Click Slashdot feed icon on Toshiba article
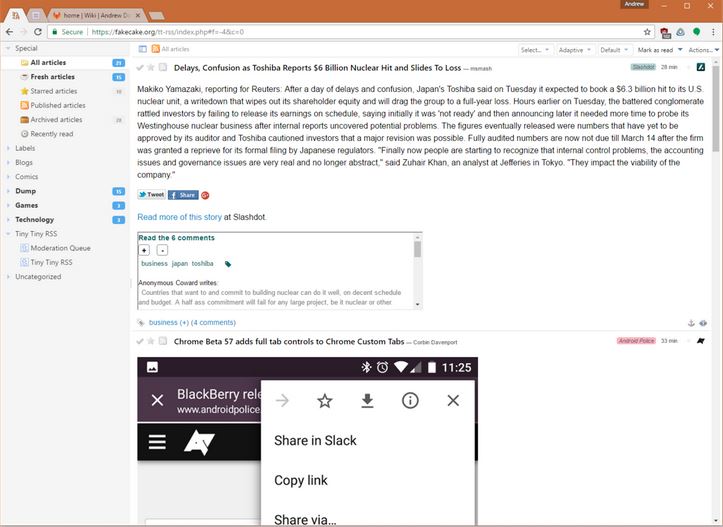 pyautogui.click(x=700, y=67)
